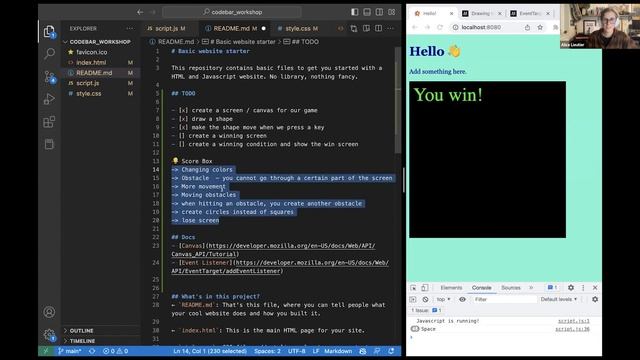Click 'Spaces: 2' indentation setting
Image resolution: width=640 pixels, height=360 pixels.
[x=267, y=351]
